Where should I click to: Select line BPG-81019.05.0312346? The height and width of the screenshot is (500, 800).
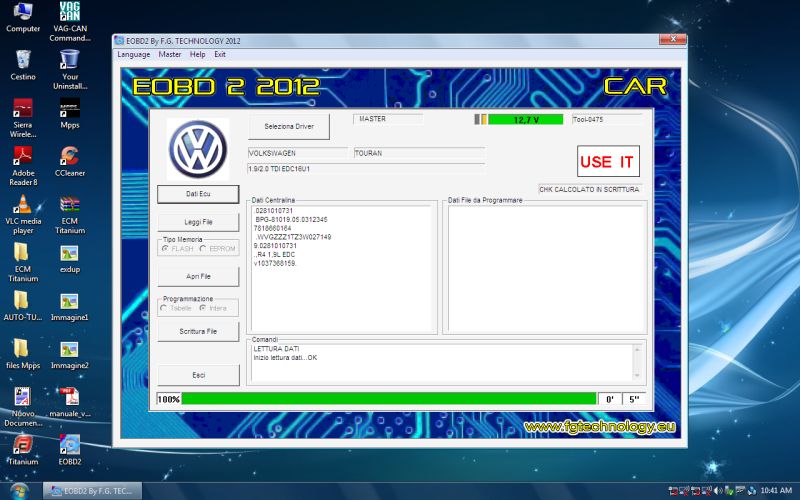(291, 219)
